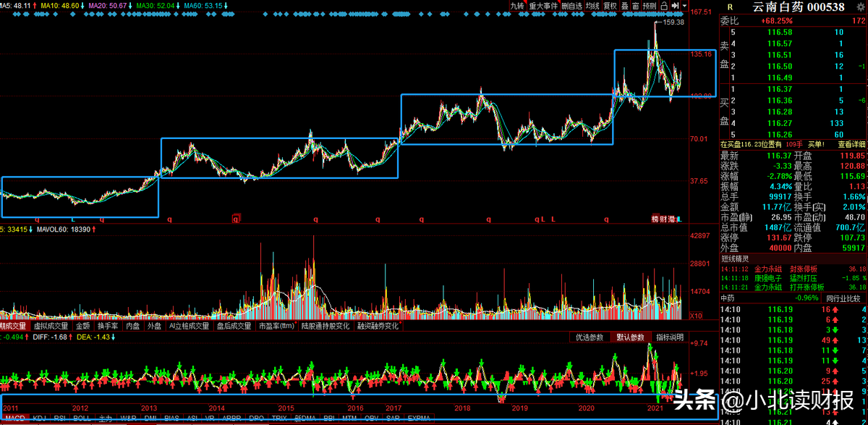Image resolution: width=868 pixels, height=425 pixels.
Task: Click the 金力永磁 封涨停板 alert row
Action: (x=793, y=269)
